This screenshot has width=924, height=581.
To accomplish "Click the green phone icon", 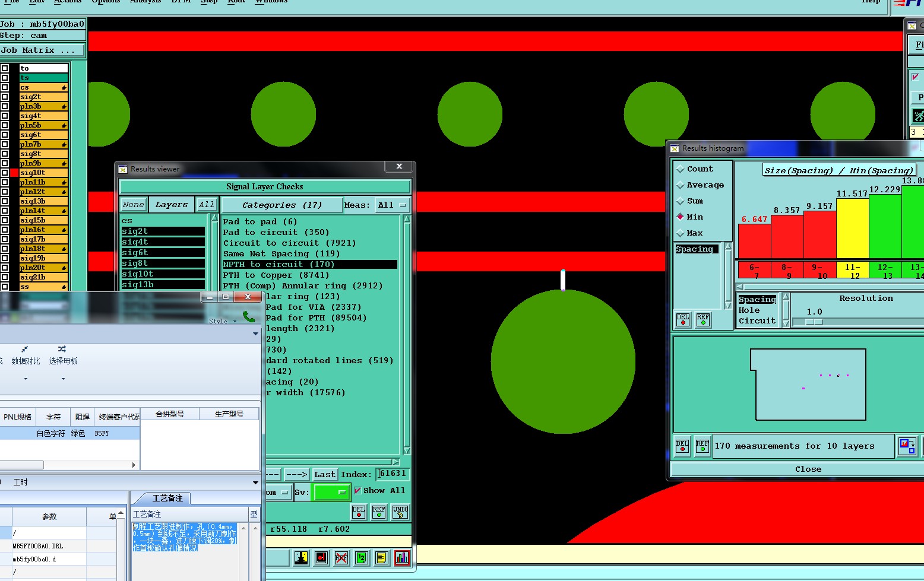I will click(249, 316).
